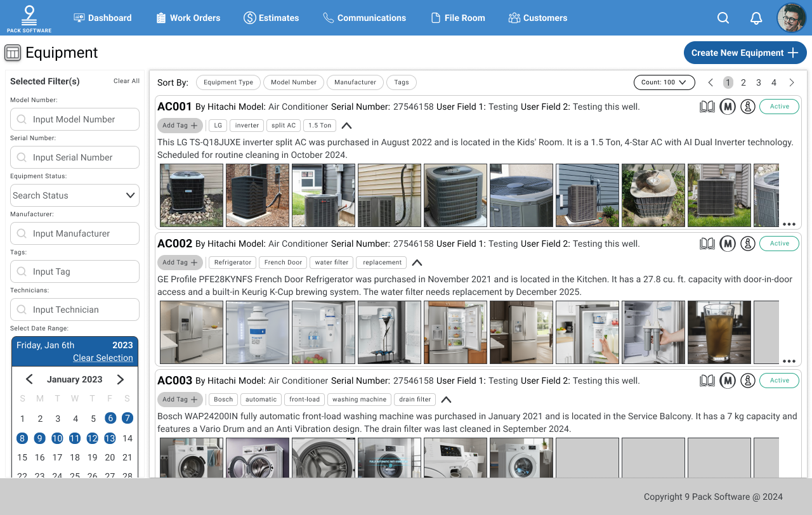Open the Work Orders menu

pos(188,18)
